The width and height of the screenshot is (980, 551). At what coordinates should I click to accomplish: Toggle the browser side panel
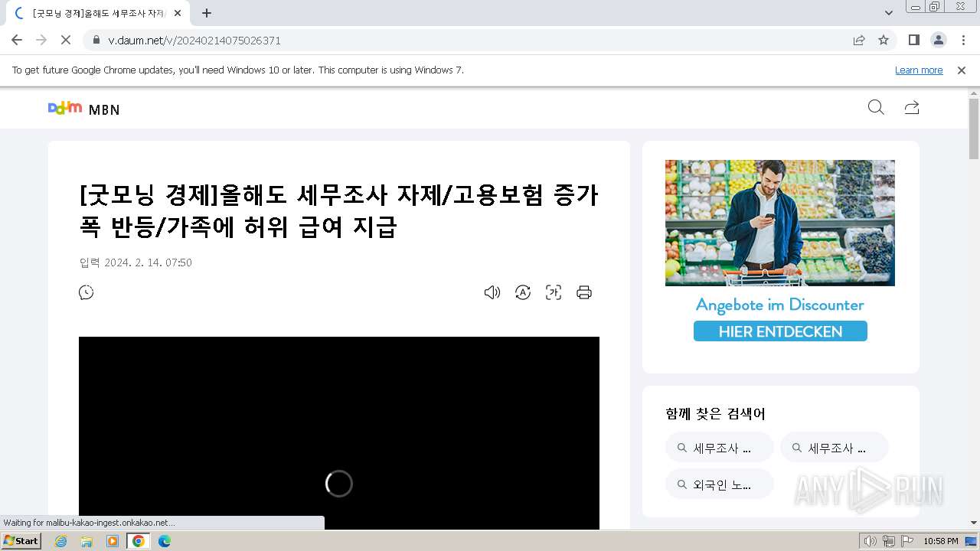point(914,40)
